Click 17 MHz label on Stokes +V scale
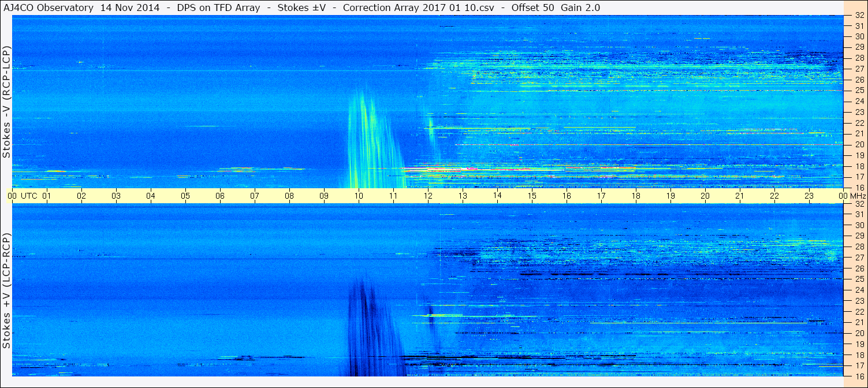The image size is (868, 388). pos(859,366)
